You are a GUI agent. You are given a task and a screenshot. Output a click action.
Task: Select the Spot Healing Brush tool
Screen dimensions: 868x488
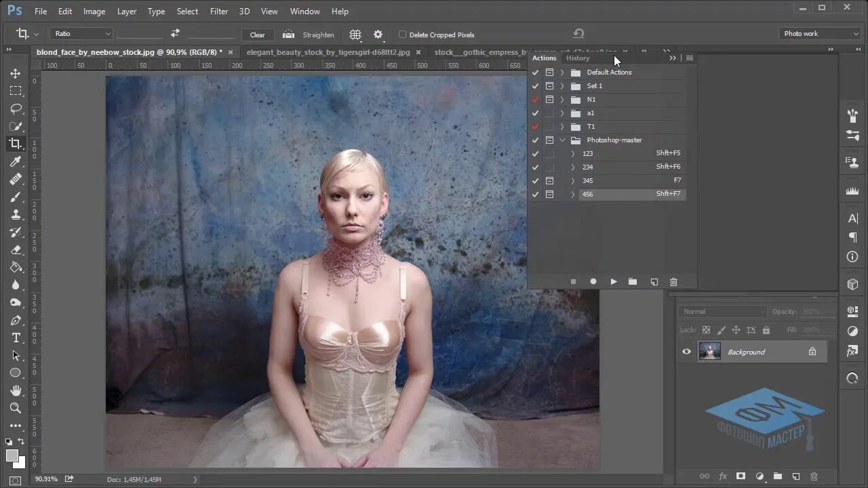pos(15,179)
